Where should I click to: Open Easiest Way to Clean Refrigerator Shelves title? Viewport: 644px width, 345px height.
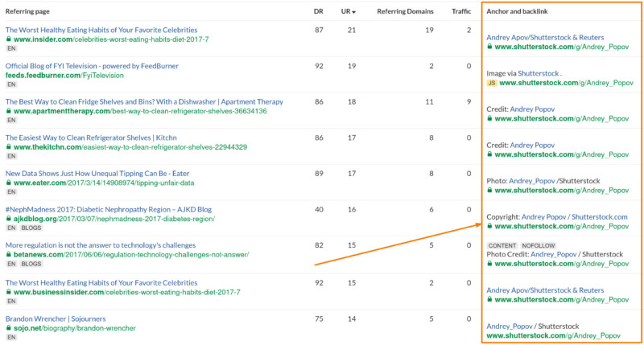click(91, 138)
